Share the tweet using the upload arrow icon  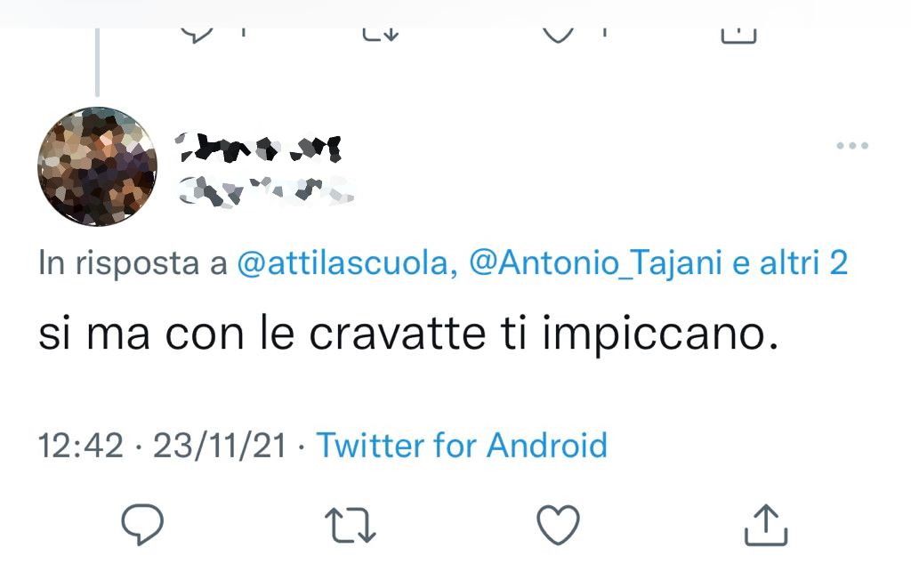pos(766,525)
